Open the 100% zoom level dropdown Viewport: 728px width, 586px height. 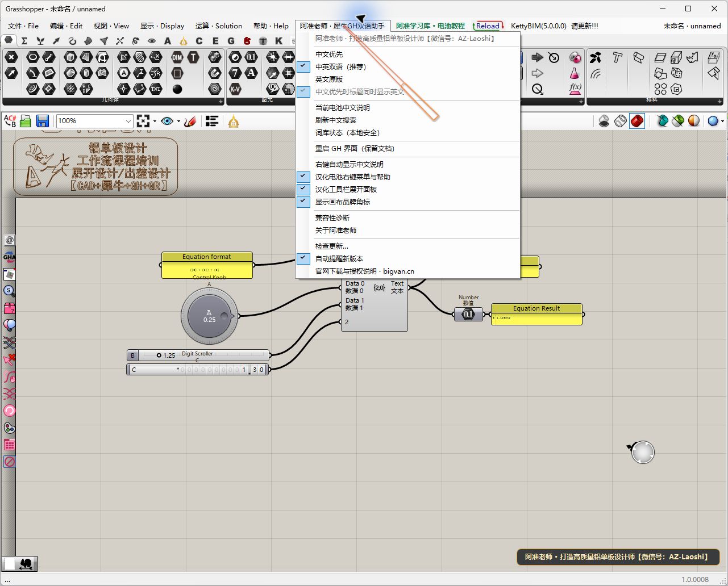tap(94, 120)
